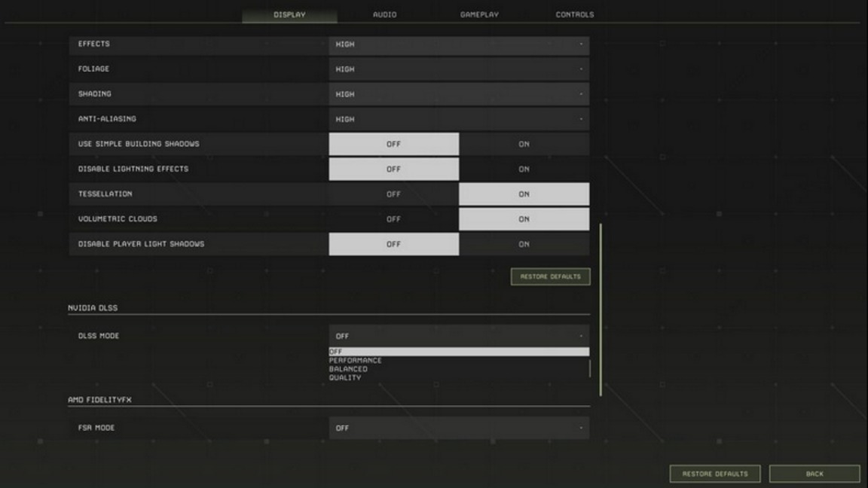Click the AMD FidelityFX section heading
868x488 pixels.
click(x=99, y=399)
